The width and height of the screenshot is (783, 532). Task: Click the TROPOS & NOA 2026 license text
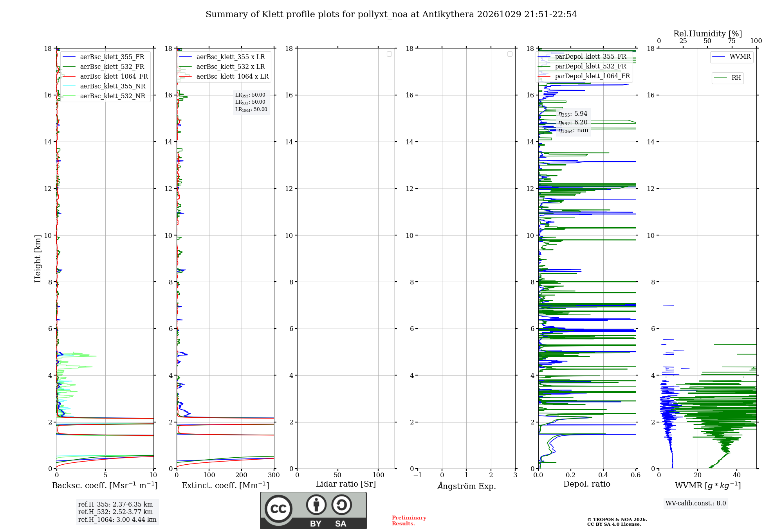click(617, 522)
